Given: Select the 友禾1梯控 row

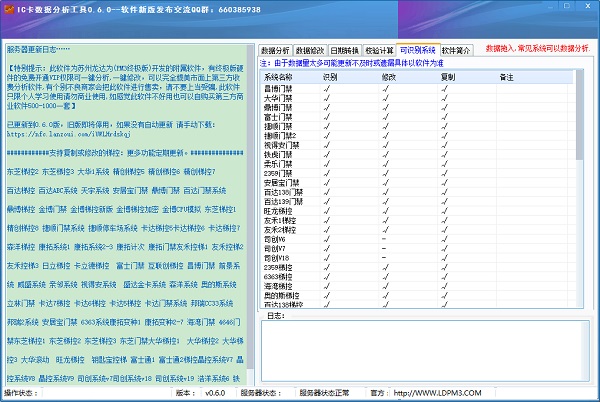Looking at the screenshot, I should (x=417, y=220).
